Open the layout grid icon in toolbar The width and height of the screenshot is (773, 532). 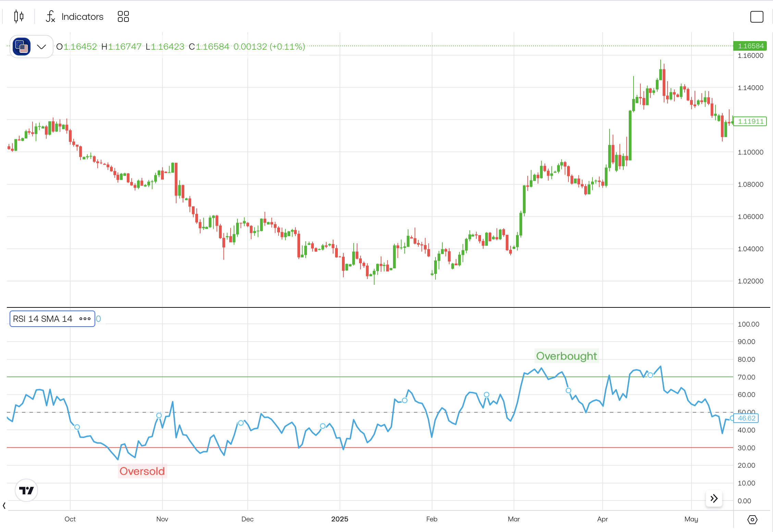(123, 16)
